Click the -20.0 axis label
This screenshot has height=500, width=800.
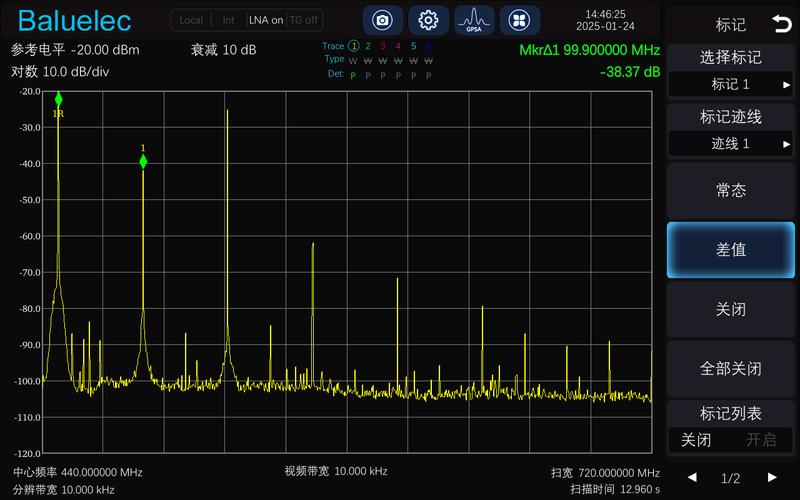click(30, 91)
